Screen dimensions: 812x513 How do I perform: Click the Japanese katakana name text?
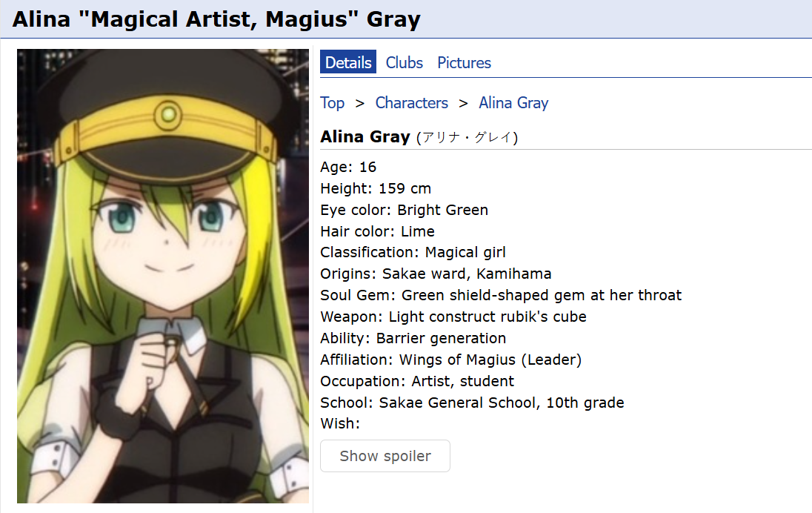pyautogui.click(x=467, y=138)
